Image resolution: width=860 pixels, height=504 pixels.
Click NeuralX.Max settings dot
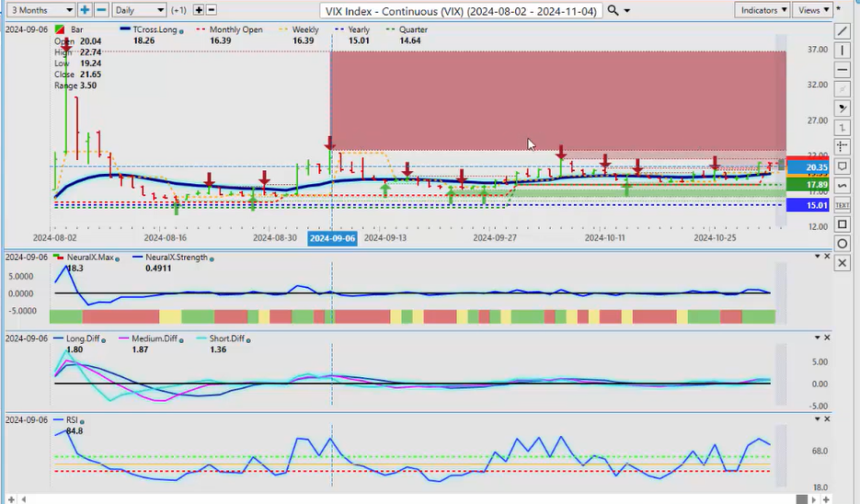(117, 258)
